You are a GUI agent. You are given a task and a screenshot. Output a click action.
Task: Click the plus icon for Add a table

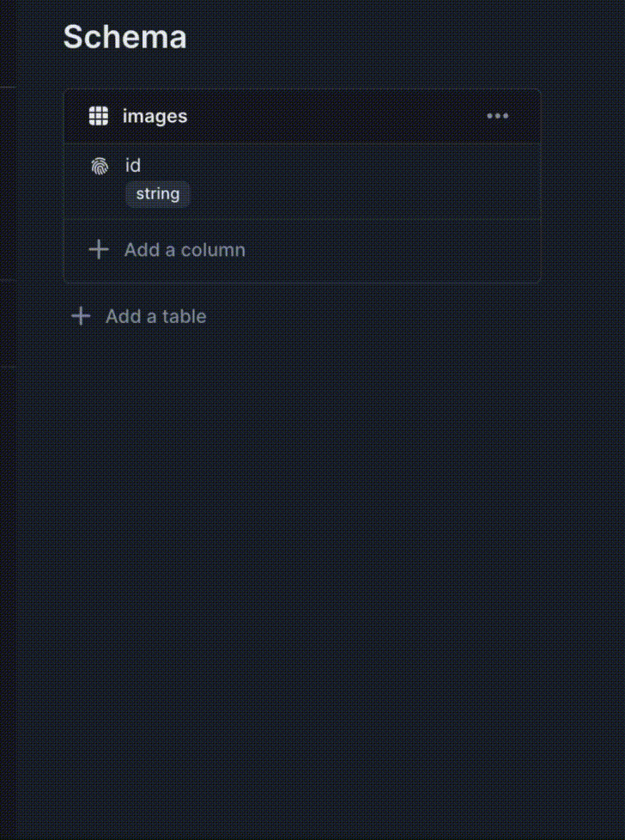coord(81,316)
